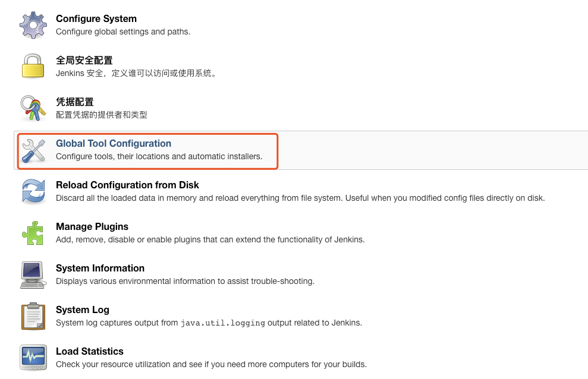588x379 pixels.
Task: Click the green puzzle piece Manage Plugins icon
Action: [33, 233]
